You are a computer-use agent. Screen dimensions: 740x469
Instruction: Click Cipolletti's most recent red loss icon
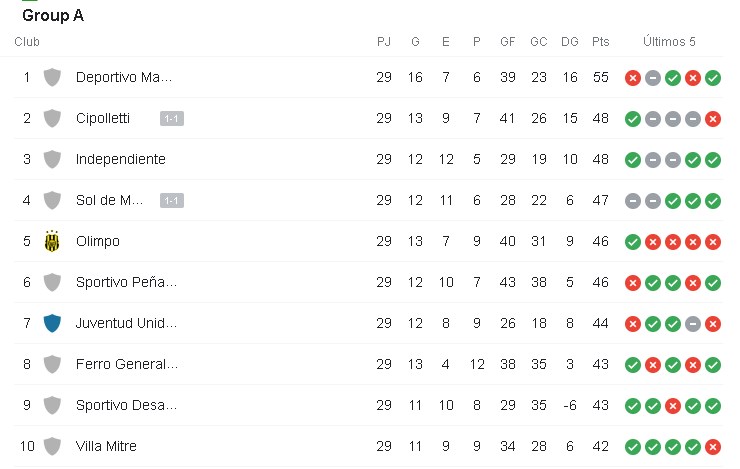pyautogui.click(x=713, y=119)
